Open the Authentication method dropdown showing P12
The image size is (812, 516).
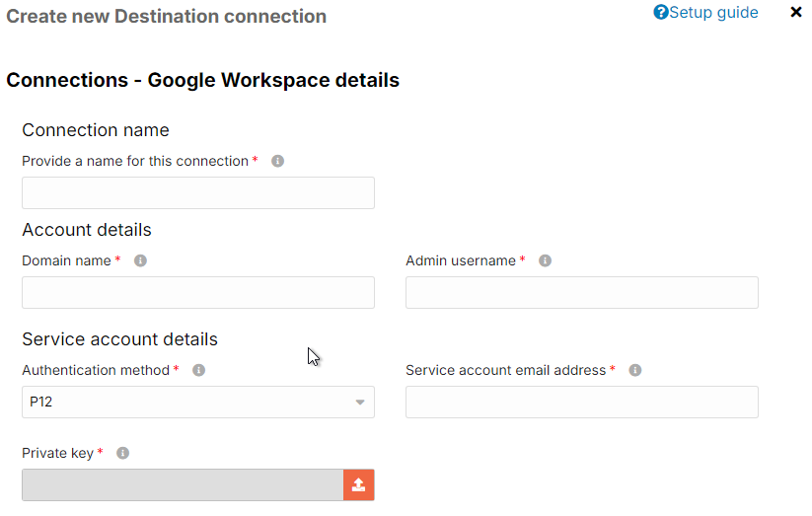coord(187,403)
